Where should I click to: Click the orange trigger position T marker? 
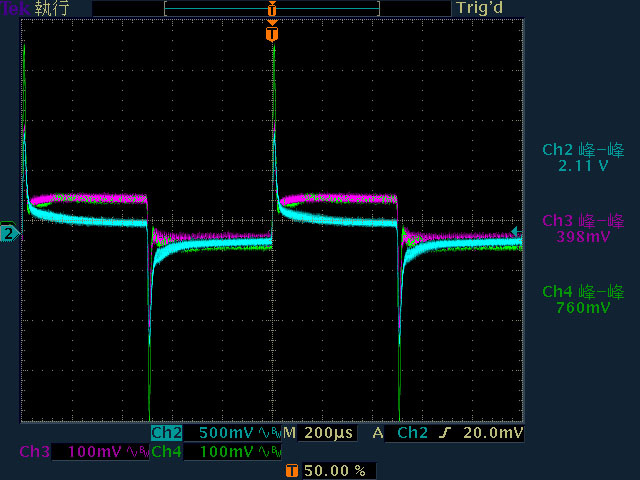click(x=272, y=34)
